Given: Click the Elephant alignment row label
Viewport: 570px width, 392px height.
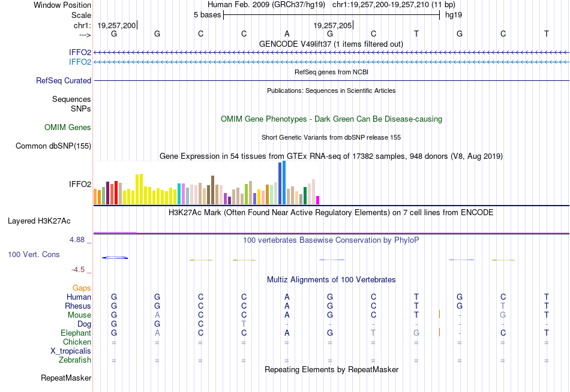Looking at the screenshot, I should (x=76, y=333).
